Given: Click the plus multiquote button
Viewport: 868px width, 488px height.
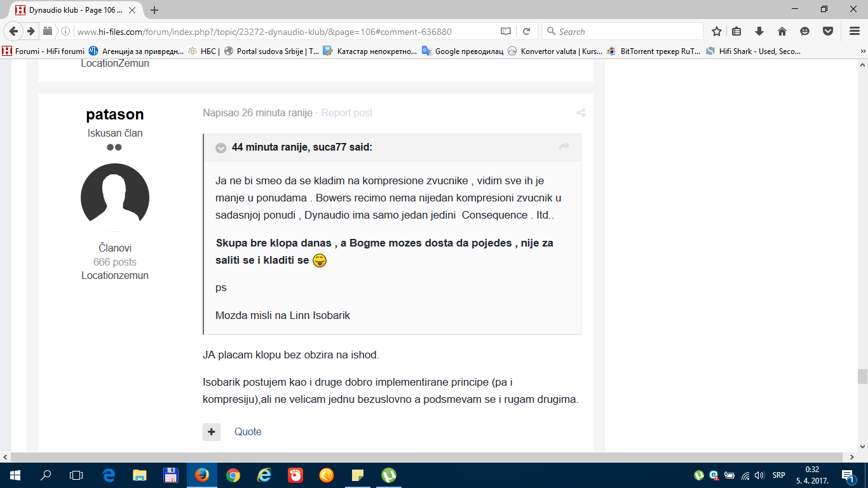Looking at the screenshot, I should click(x=212, y=431).
